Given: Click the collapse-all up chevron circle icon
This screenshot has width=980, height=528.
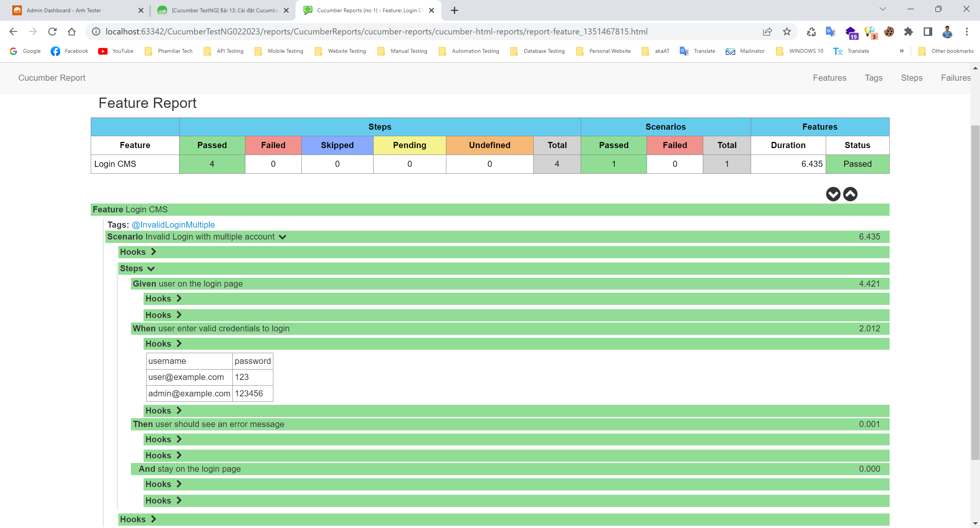Looking at the screenshot, I should click(850, 194).
